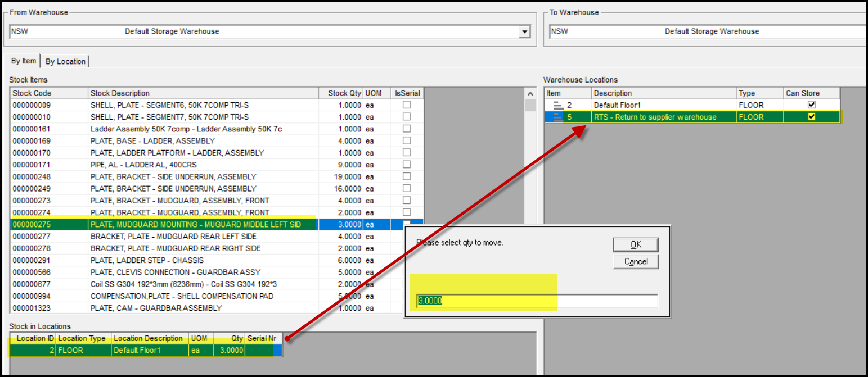Toggle IsSerial checkbox for stock 000000170
Viewport: 868px width, 377px height.
pyautogui.click(x=406, y=153)
